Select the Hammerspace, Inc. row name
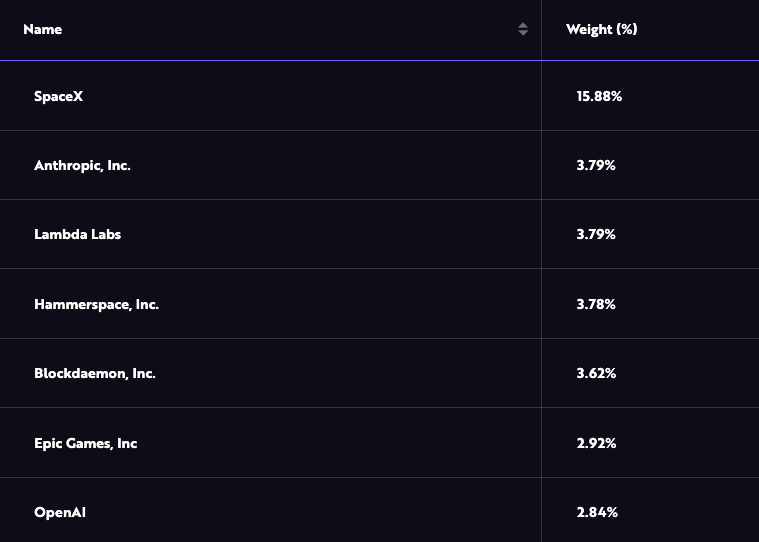The image size is (759, 542). (96, 304)
